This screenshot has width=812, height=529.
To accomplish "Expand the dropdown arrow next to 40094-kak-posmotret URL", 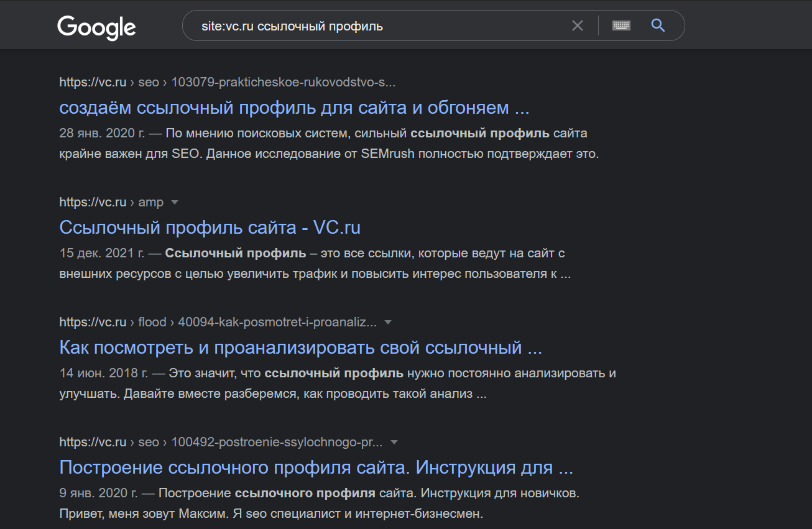I will click(x=388, y=322).
